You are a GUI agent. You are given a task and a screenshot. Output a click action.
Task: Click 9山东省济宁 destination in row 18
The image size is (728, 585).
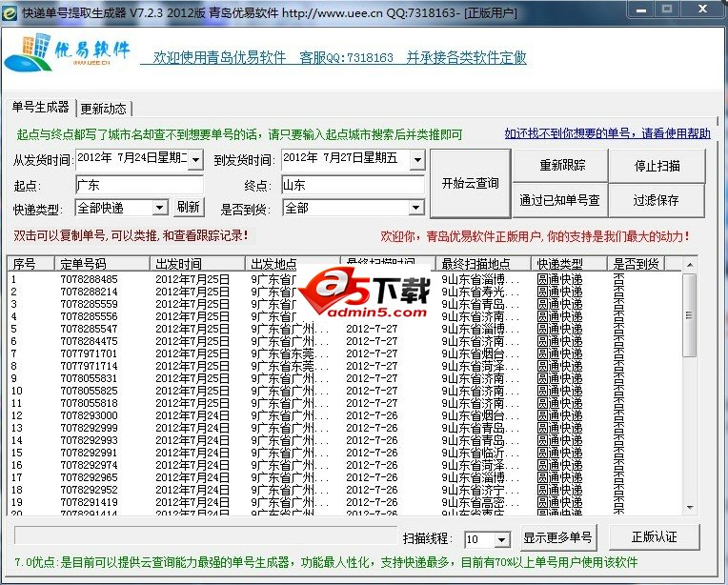tap(480, 490)
